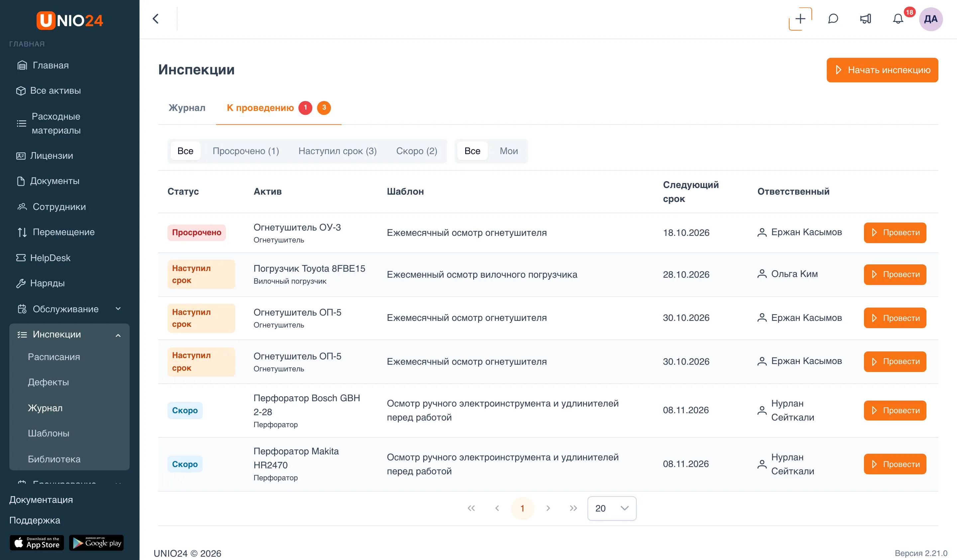Select the Скоро (2) filter
Screen dimensions: 957x560
point(417,151)
